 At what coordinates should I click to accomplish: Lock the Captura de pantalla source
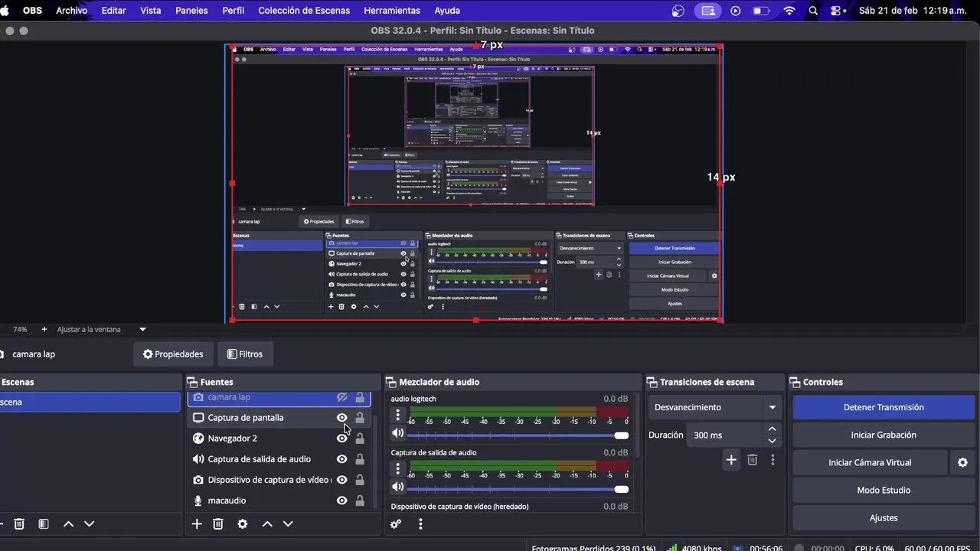(x=360, y=418)
